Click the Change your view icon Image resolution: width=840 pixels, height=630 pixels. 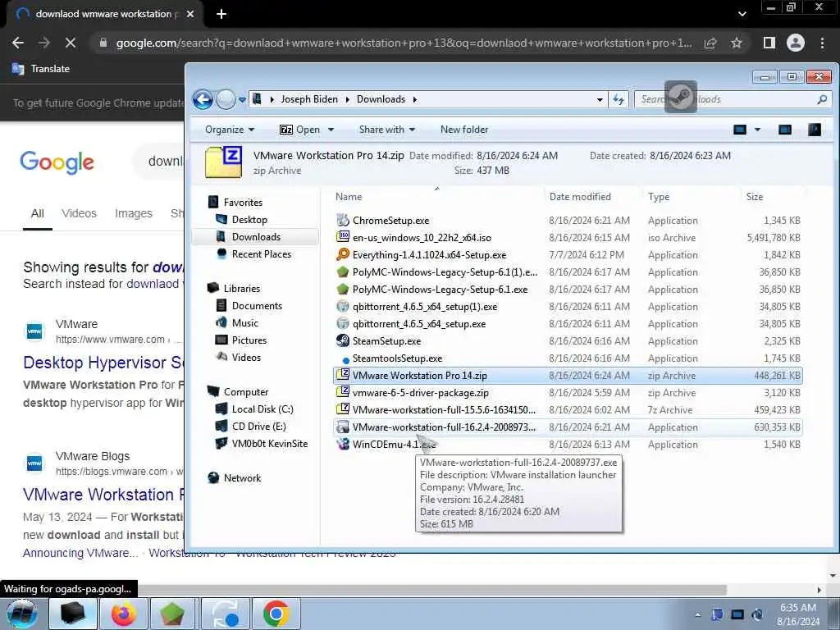tap(740, 130)
